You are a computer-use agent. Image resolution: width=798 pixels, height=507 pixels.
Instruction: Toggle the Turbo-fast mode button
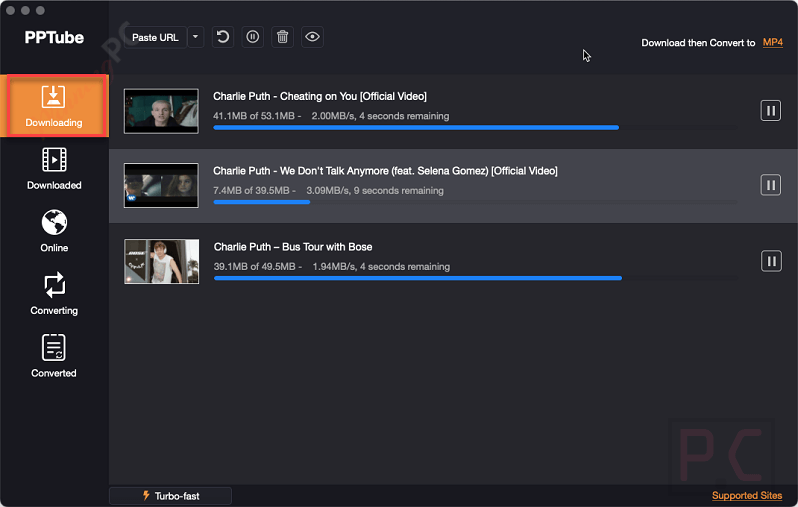170,496
